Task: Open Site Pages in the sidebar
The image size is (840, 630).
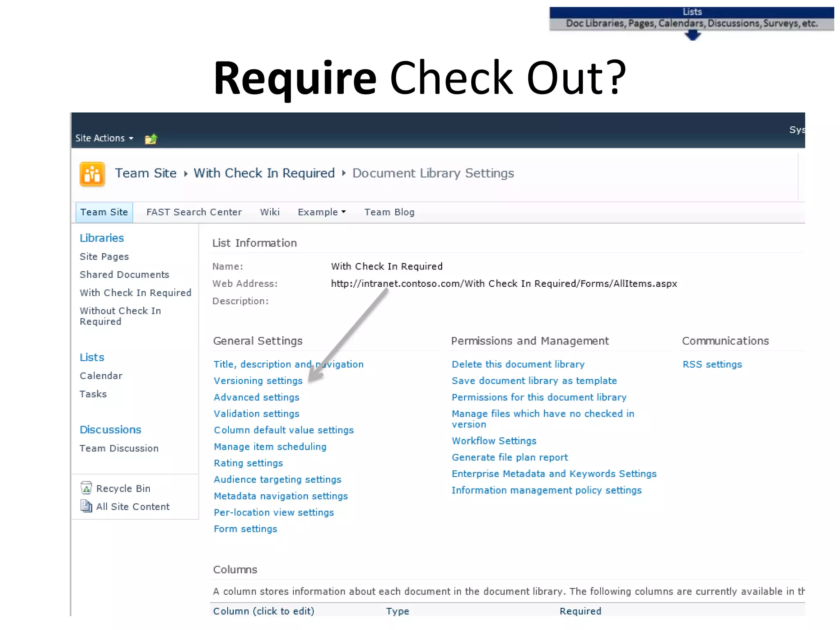Action: coord(104,256)
